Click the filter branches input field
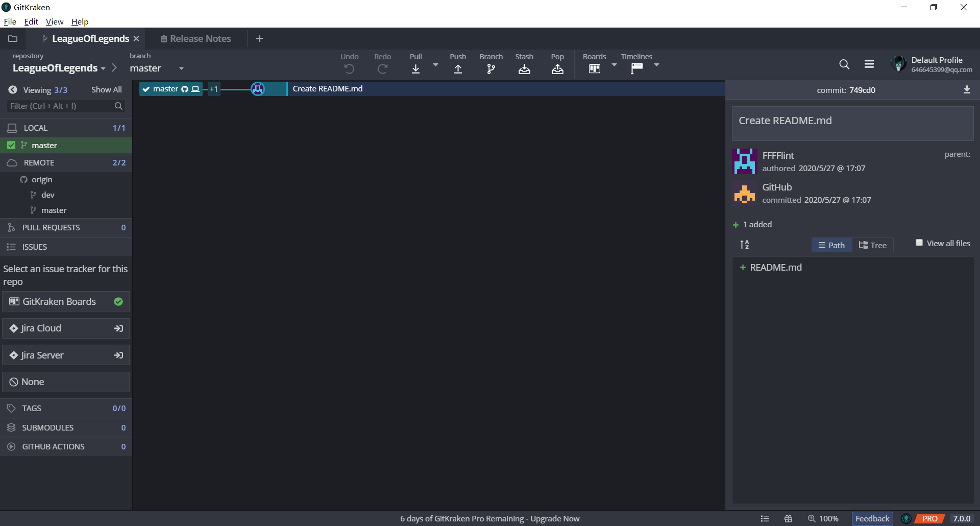The width and height of the screenshot is (980, 526). 66,106
